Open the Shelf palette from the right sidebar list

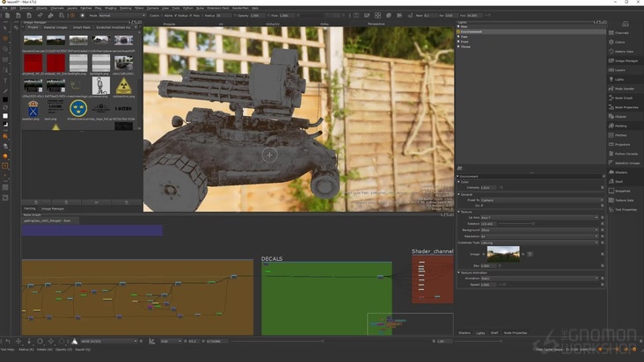[x=618, y=182]
